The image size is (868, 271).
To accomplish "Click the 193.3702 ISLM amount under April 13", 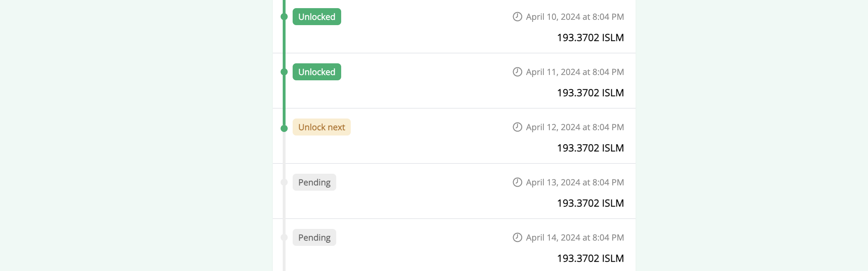I will coord(590,203).
